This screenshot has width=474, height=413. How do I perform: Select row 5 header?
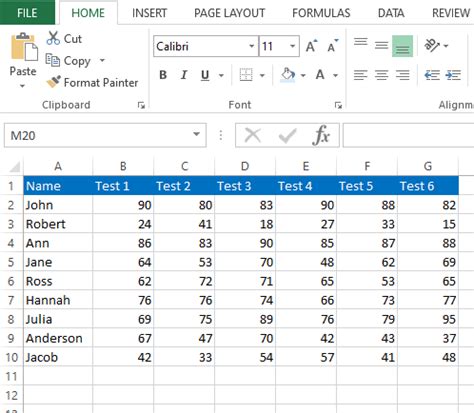[11, 262]
